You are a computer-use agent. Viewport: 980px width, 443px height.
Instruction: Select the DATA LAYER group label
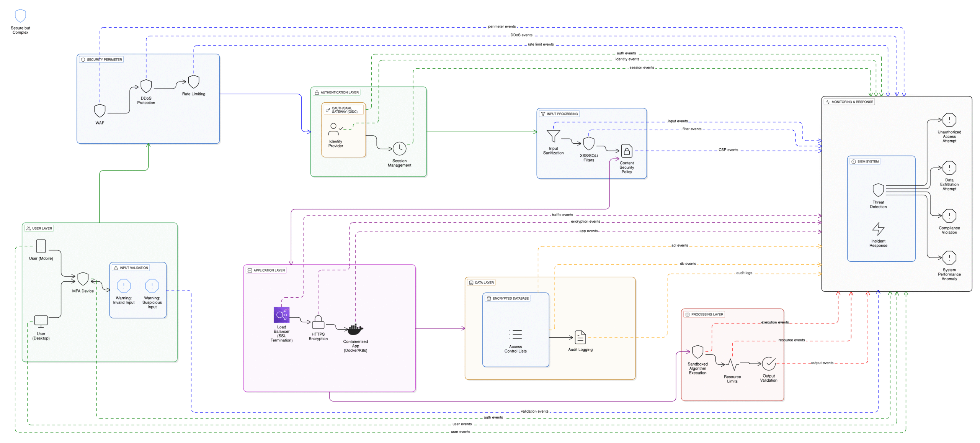tap(481, 283)
